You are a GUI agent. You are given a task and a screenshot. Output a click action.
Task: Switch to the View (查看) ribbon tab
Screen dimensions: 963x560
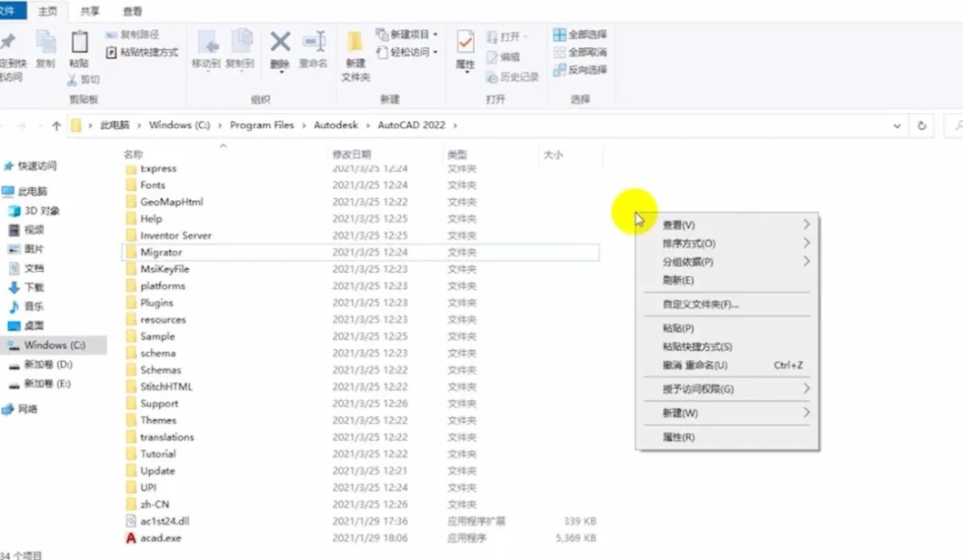pos(132,11)
